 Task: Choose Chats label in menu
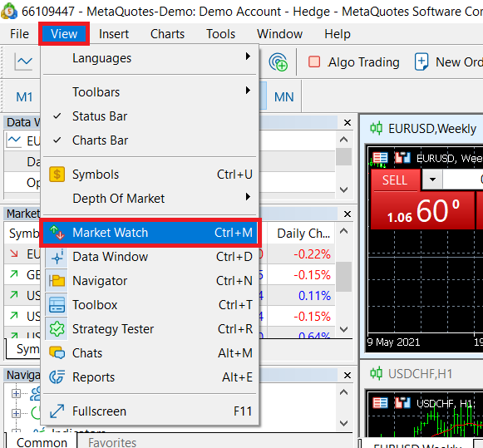87,353
